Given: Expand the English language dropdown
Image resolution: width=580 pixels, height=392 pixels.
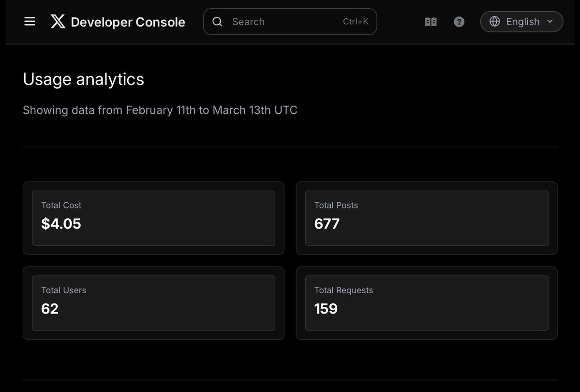Looking at the screenshot, I should [521, 21].
